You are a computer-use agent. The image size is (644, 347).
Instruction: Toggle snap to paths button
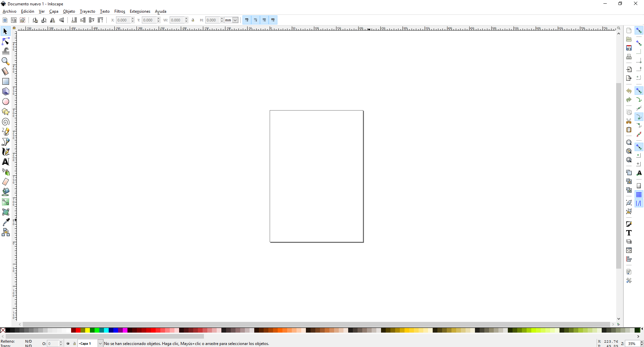point(639,99)
